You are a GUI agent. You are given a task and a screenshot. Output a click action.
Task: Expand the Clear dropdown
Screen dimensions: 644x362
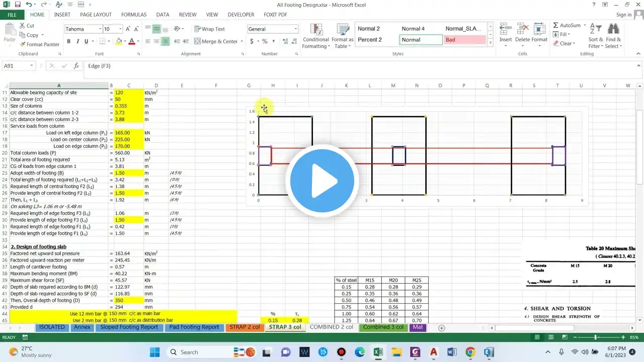[574, 43]
